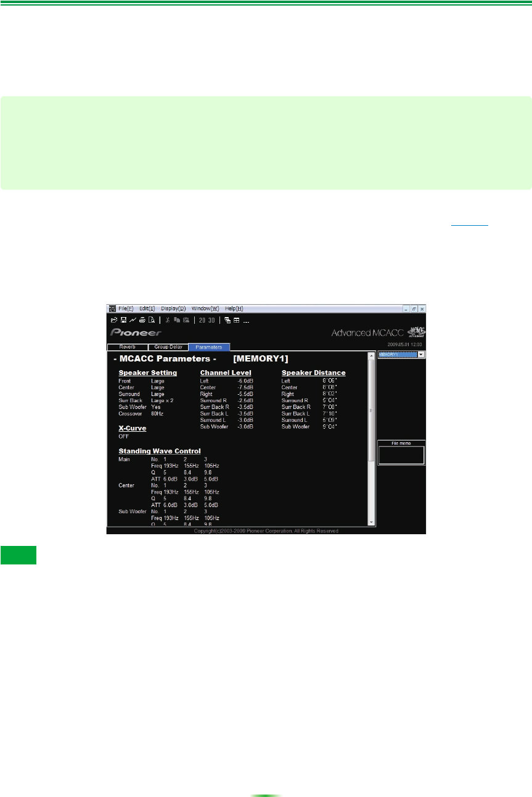Open the File menu

[x=126, y=308]
